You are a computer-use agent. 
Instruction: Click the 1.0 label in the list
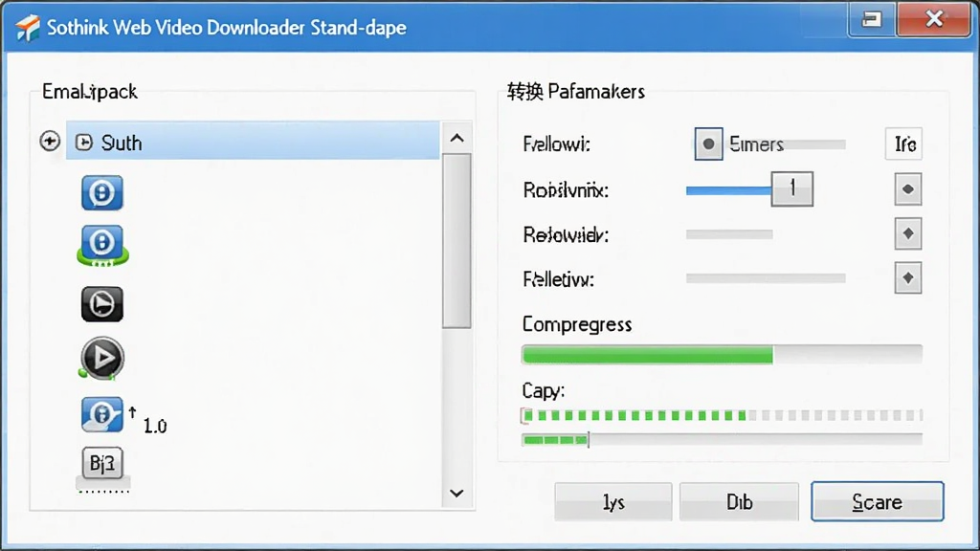pyautogui.click(x=154, y=427)
